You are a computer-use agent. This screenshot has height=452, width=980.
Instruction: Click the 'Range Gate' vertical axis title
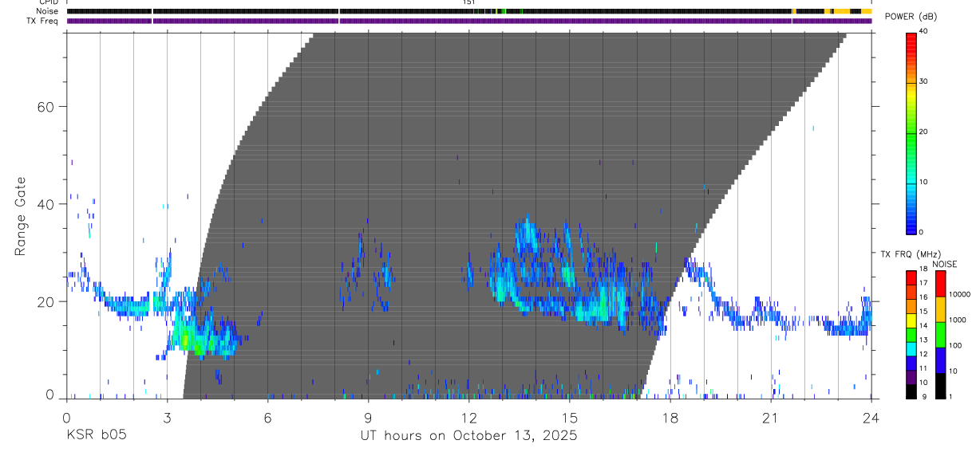[x=19, y=217]
